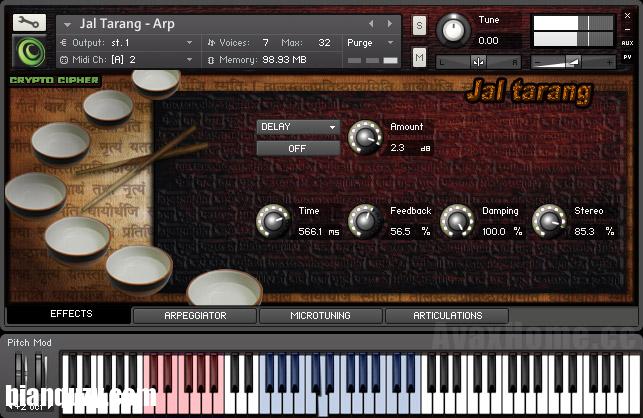
Task: Remove the instrument with the X icon
Action: pyautogui.click(x=627, y=16)
